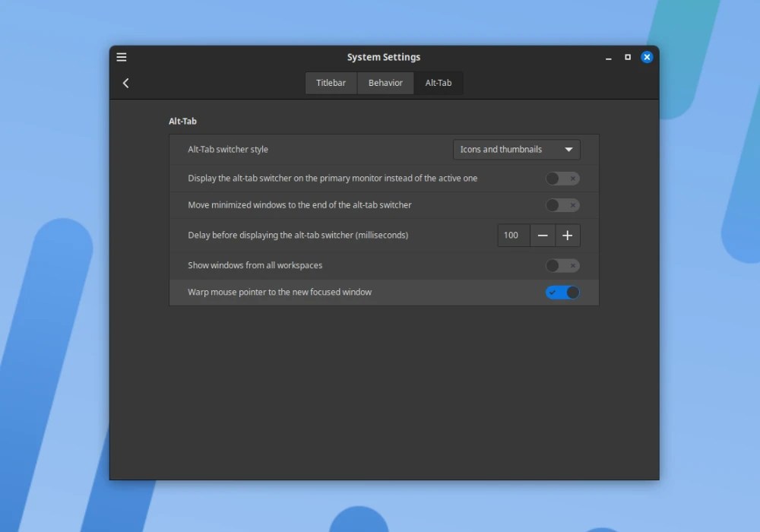This screenshot has width=760, height=532.
Task: Enable Show windows from all workspaces
Action: pyautogui.click(x=562, y=265)
